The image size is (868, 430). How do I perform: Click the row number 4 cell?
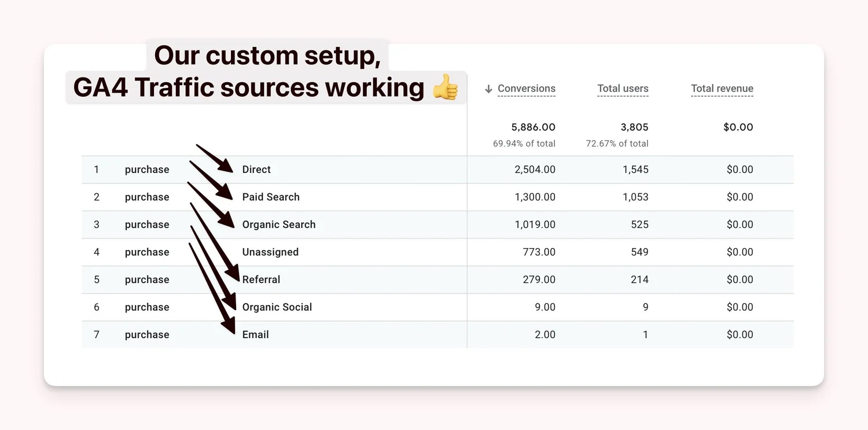pyautogui.click(x=97, y=252)
